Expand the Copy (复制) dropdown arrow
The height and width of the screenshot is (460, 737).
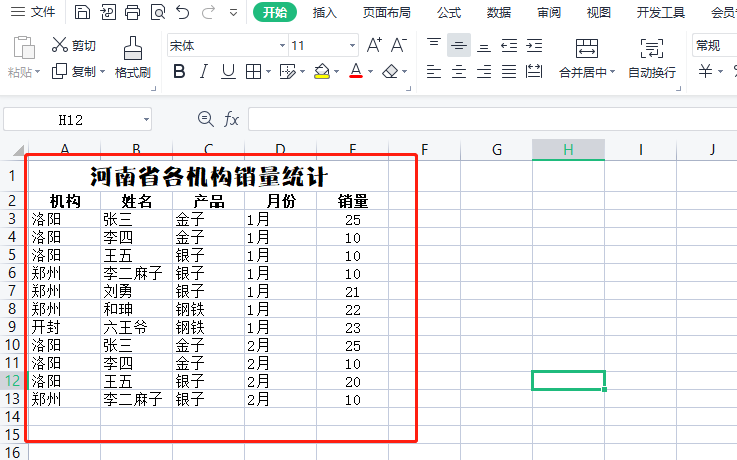click(x=102, y=72)
